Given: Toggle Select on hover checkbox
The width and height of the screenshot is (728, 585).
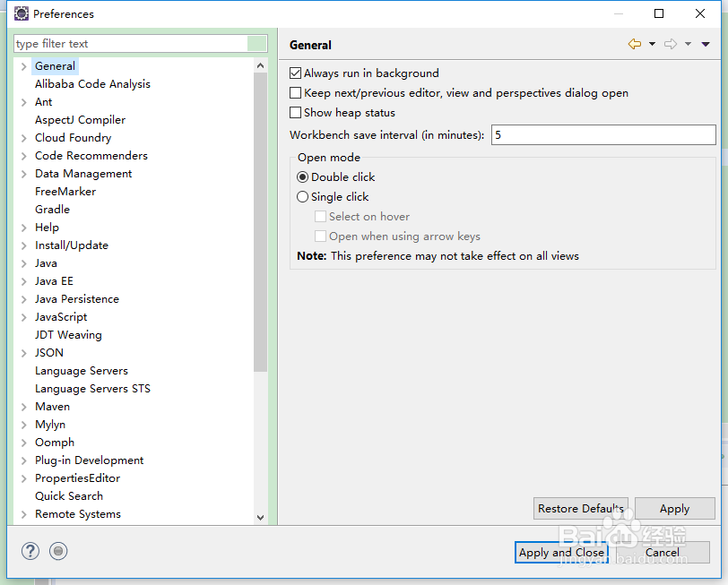Looking at the screenshot, I should pyautogui.click(x=320, y=217).
